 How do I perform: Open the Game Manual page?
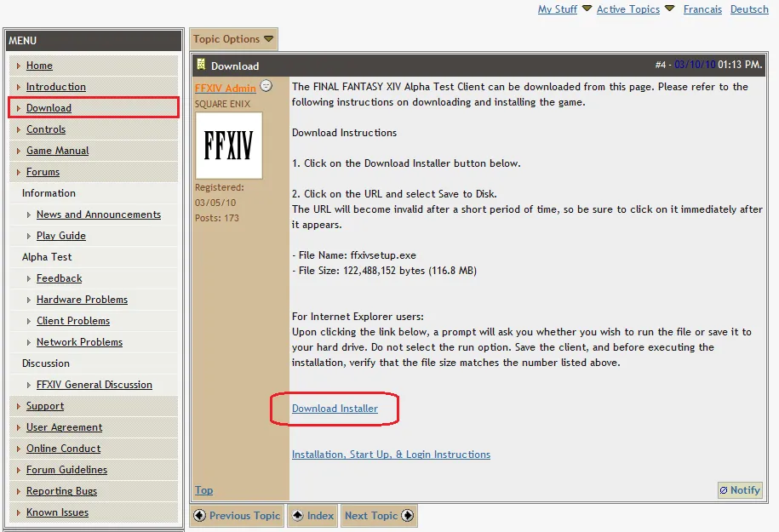(58, 151)
